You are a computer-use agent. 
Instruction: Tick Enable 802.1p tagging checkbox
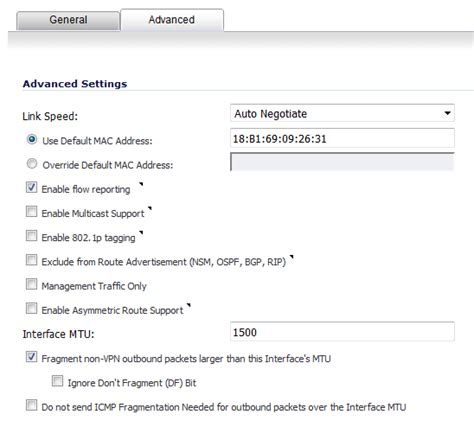coord(31,236)
